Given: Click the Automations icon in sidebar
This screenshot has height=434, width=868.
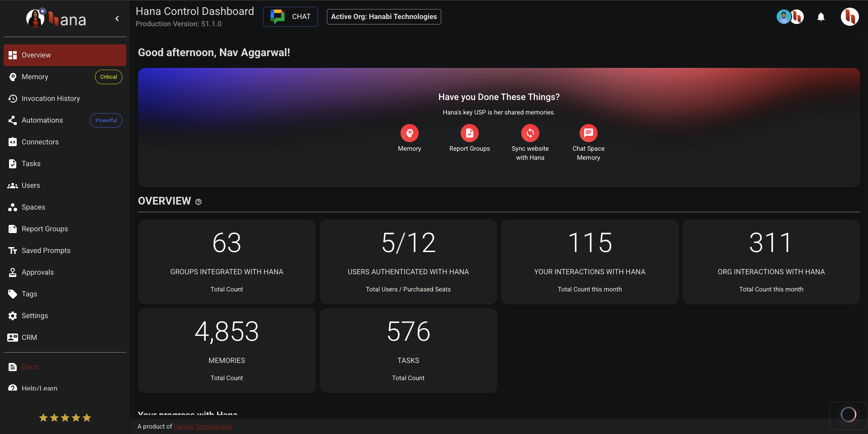Looking at the screenshot, I should pyautogui.click(x=13, y=120).
